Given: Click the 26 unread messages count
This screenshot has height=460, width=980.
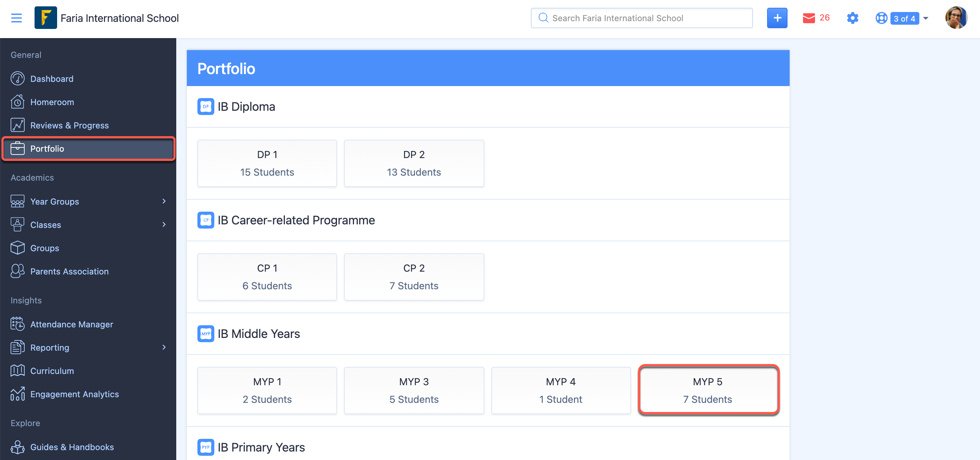Looking at the screenshot, I should [x=825, y=18].
